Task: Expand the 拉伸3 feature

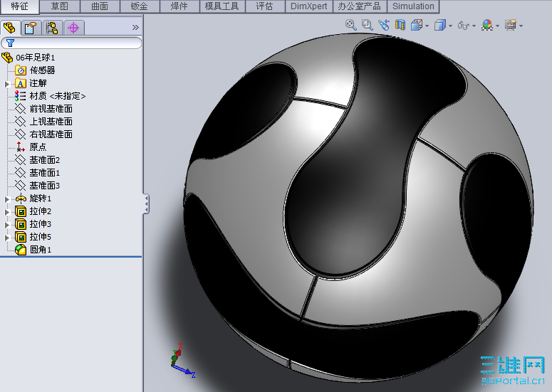Action: click(7, 225)
